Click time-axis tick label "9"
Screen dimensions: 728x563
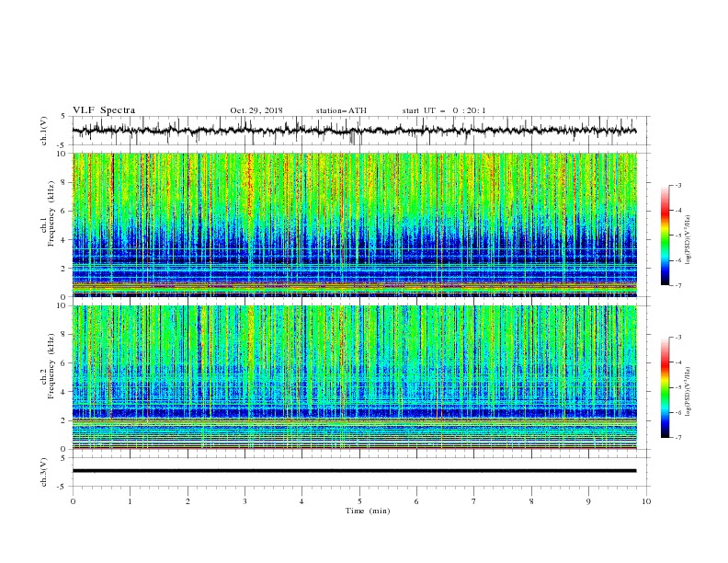coord(588,501)
